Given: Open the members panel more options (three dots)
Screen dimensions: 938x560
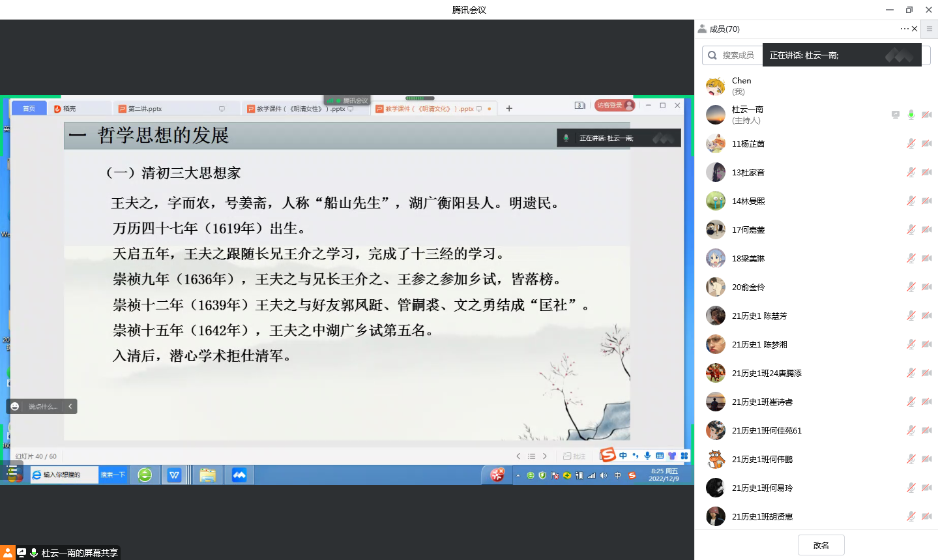Looking at the screenshot, I should coord(904,29).
